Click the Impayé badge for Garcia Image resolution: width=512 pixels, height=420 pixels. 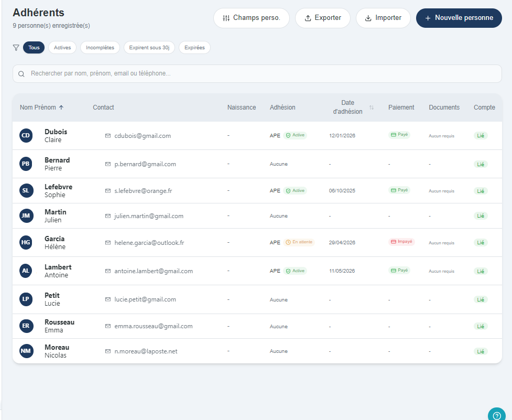point(401,242)
